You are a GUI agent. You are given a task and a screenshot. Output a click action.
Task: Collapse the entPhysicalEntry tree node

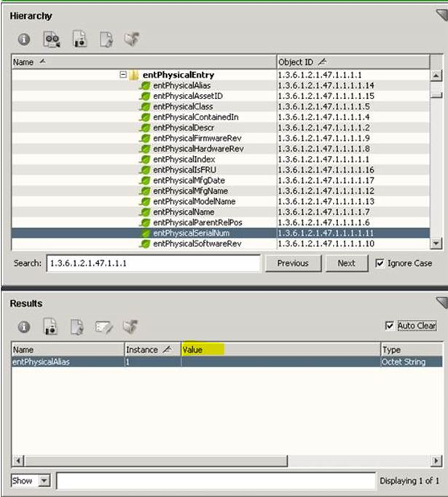[123, 75]
